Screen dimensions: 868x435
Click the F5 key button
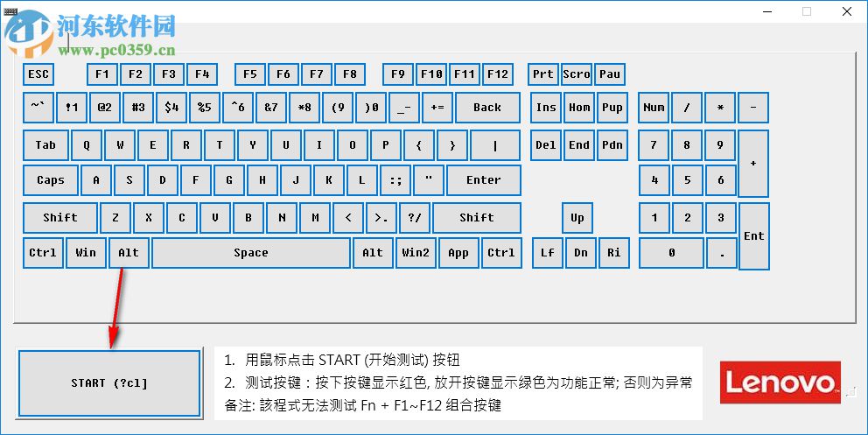coord(250,74)
